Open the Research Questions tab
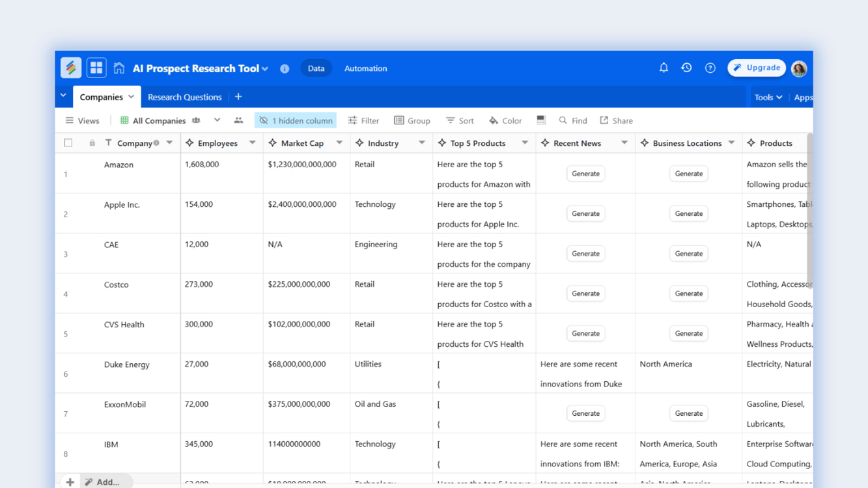868x488 pixels. pyautogui.click(x=184, y=97)
